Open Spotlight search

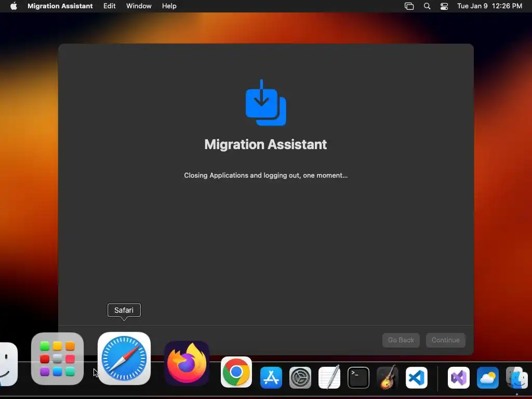427,6
